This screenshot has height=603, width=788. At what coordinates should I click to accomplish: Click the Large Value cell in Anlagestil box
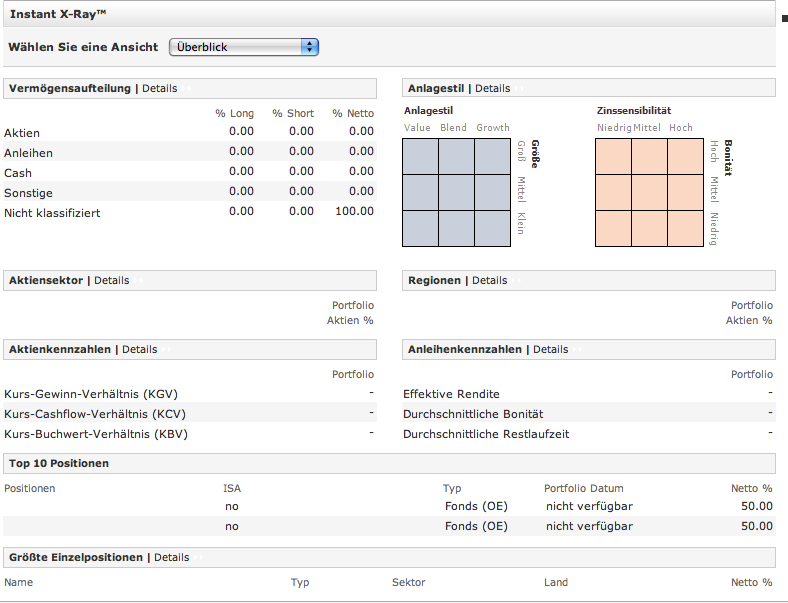tap(420, 156)
